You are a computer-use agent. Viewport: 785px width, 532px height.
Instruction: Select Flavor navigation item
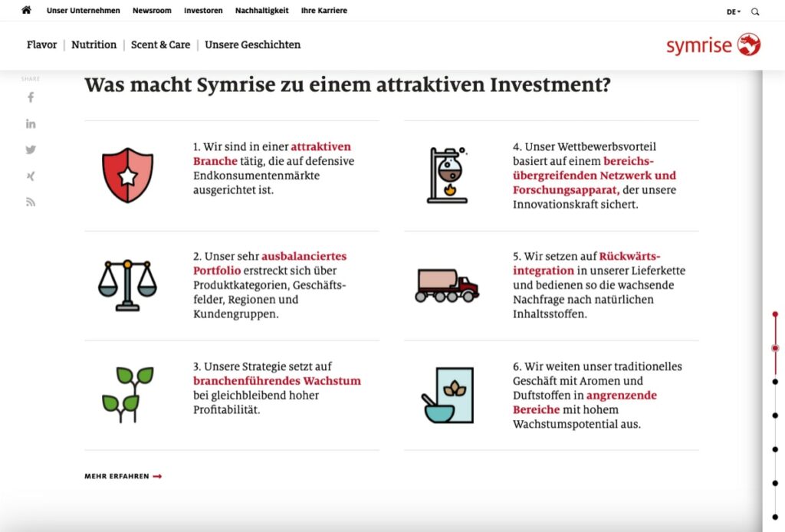[x=42, y=45]
